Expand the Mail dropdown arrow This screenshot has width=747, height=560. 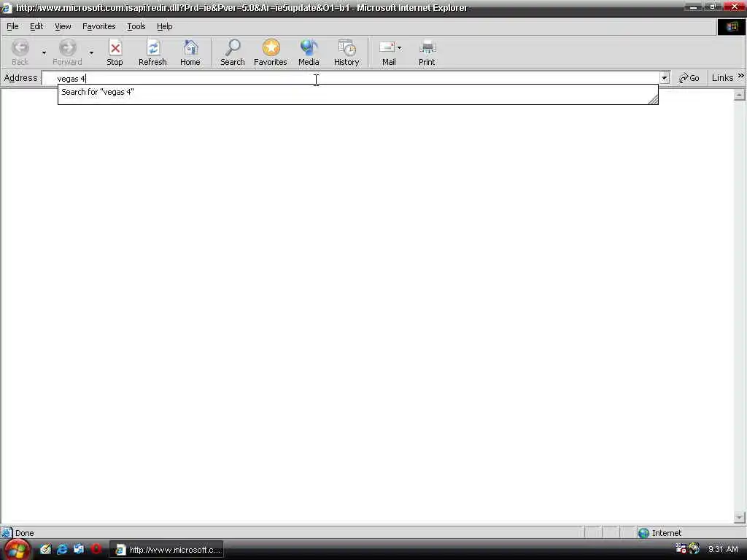(x=399, y=47)
